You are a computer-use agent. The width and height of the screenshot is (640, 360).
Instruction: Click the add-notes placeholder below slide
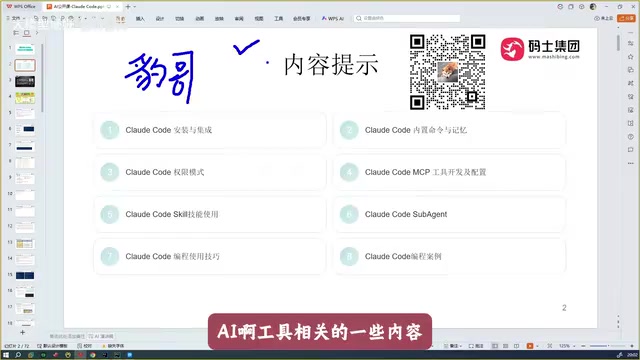[67, 336]
